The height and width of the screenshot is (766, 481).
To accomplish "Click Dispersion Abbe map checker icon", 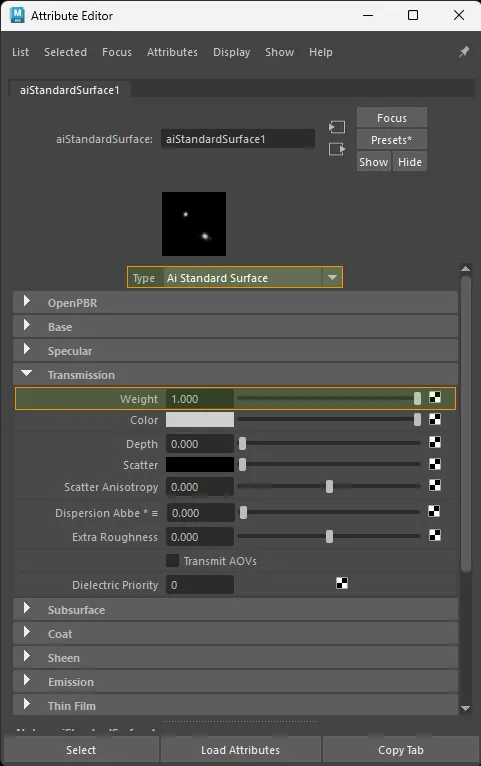I will tap(434, 511).
